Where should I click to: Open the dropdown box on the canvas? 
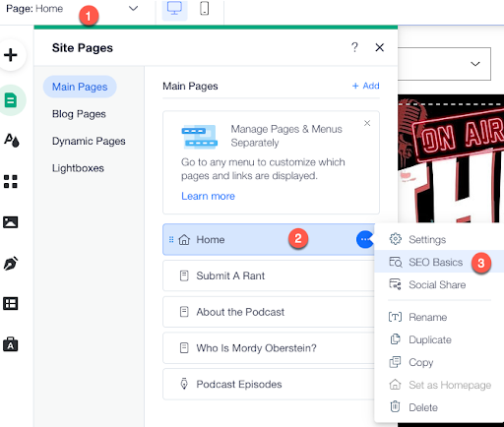(x=444, y=64)
